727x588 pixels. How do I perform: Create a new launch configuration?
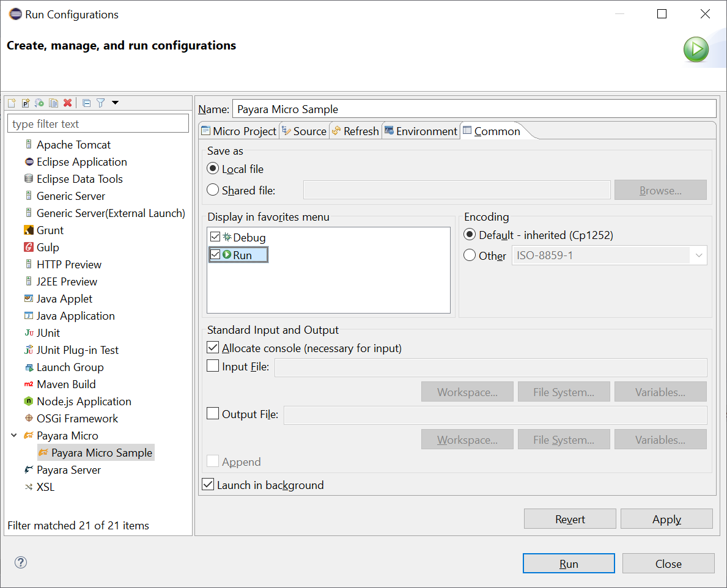(x=11, y=103)
